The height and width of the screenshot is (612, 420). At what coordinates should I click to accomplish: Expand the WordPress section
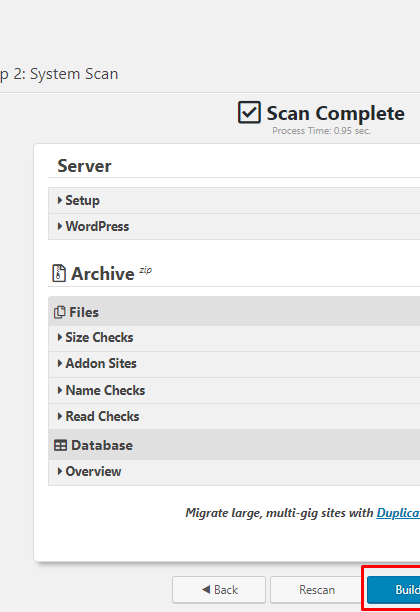click(234, 226)
